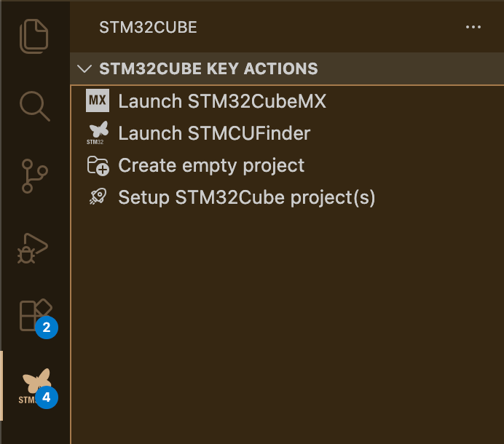The height and width of the screenshot is (444, 504).
Task: Open the Explorer view in activity bar
Action: pos(35,36)
